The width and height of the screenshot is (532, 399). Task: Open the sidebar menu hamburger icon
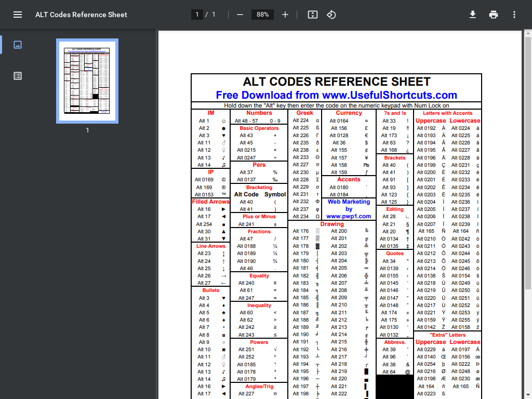(18, 15)
